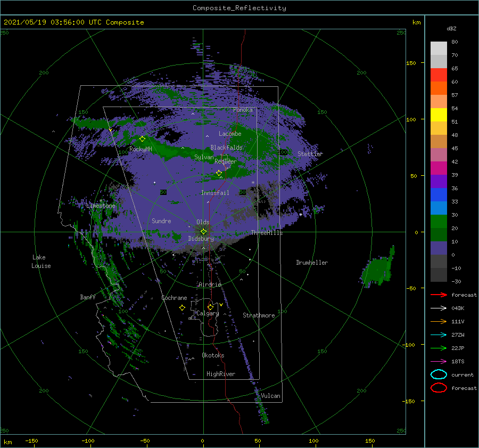Click the Okotoks city label
Viewport: 479px width, 448px height.
click(213, 355)
